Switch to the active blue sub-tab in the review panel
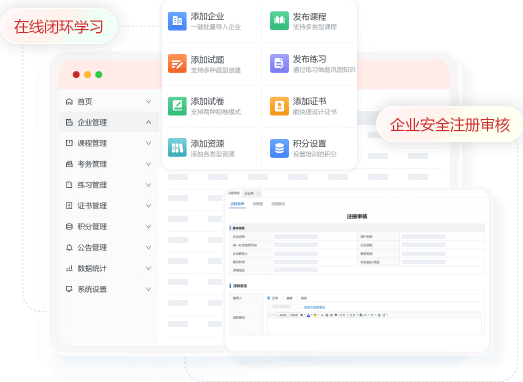 (237, 204)
